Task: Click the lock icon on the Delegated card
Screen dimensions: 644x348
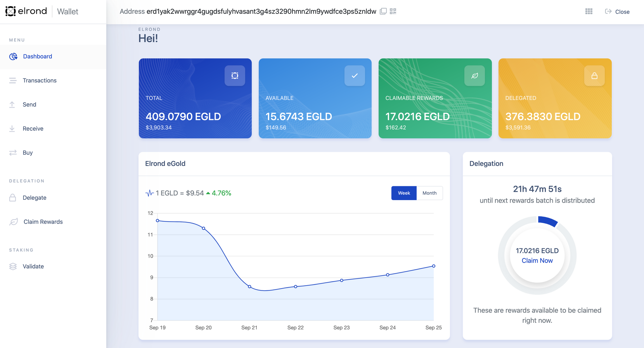Action: pyautogui.click(x=594, y=76)
